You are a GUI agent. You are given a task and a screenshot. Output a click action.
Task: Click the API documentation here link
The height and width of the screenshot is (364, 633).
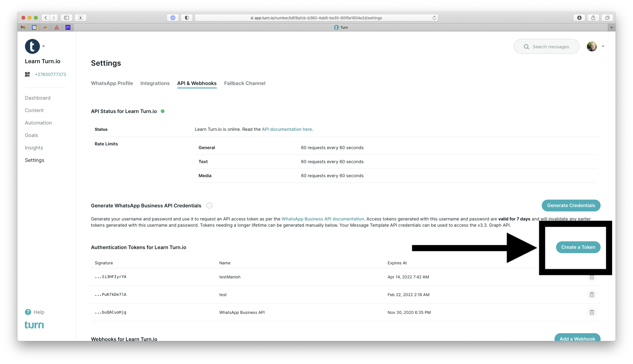click(x=287, y=129)
